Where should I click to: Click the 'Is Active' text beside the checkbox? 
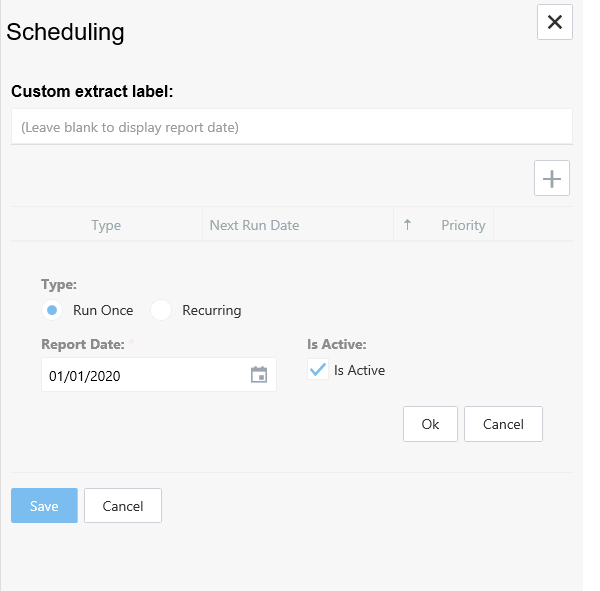pos(359,370)
